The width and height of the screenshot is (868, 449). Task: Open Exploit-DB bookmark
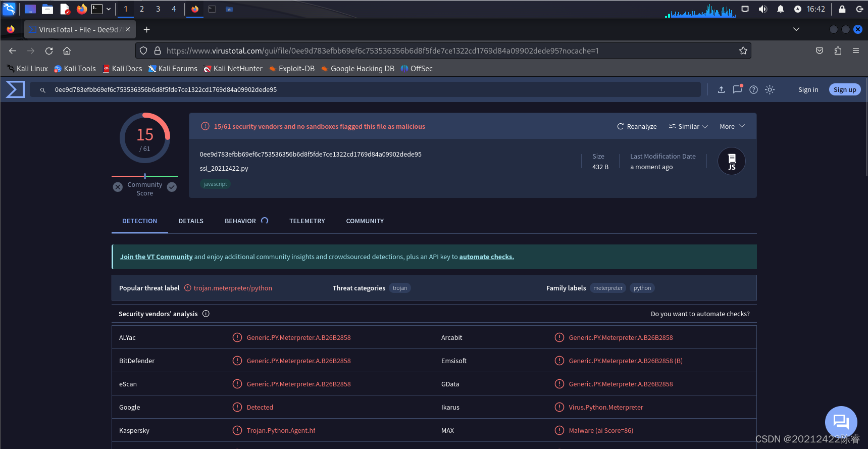pyautogui.click(x=292, y=69)
